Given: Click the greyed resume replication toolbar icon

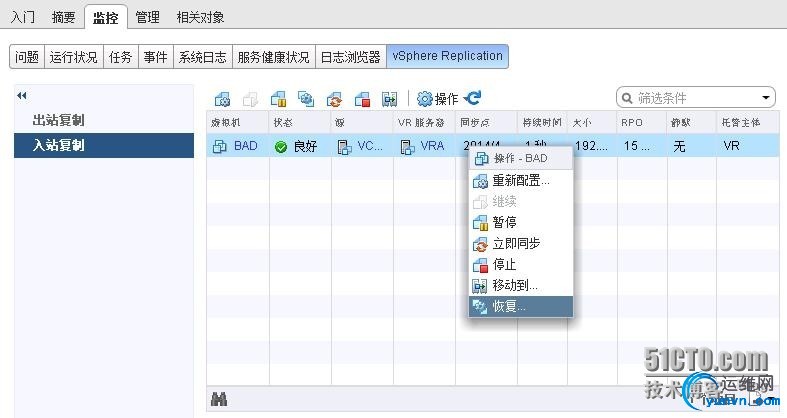Looking at the screenshot, I should [x=250, y=99].
